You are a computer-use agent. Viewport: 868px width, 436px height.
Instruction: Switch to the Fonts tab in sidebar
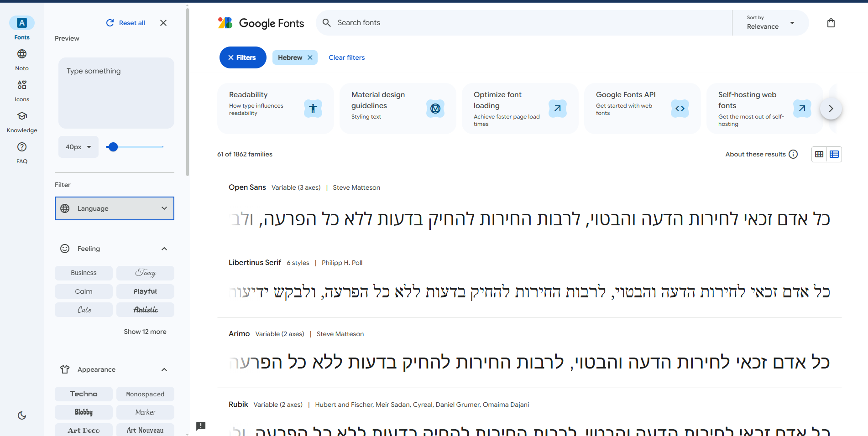click(x=21, y=27)
